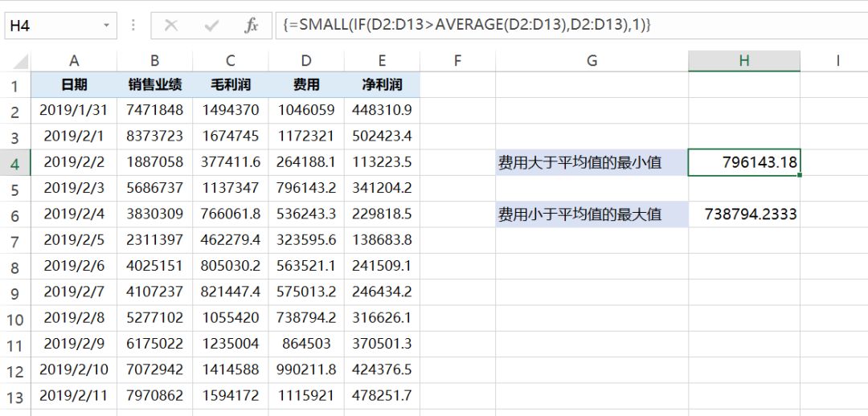Select row 1 header

click(15, 85)
